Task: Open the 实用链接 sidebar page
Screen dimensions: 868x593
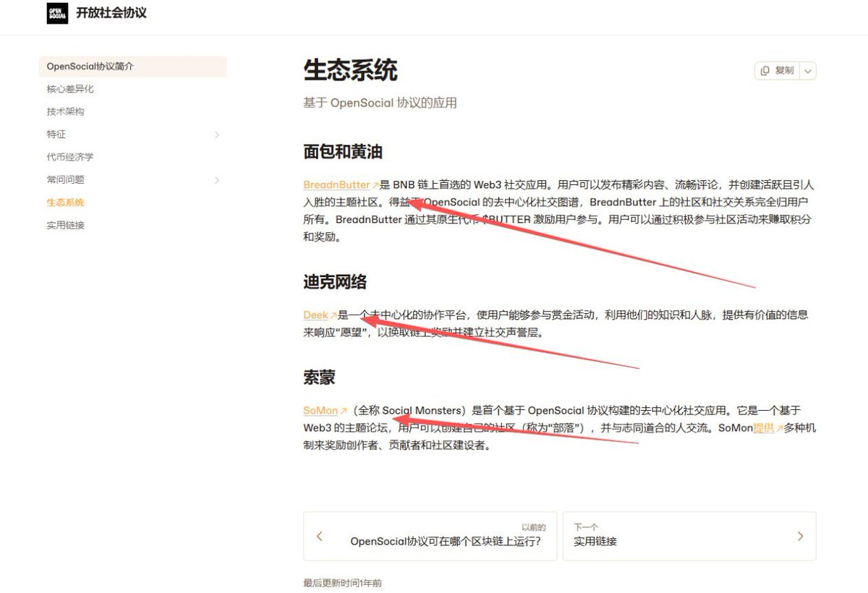Action: coord(66,225)
